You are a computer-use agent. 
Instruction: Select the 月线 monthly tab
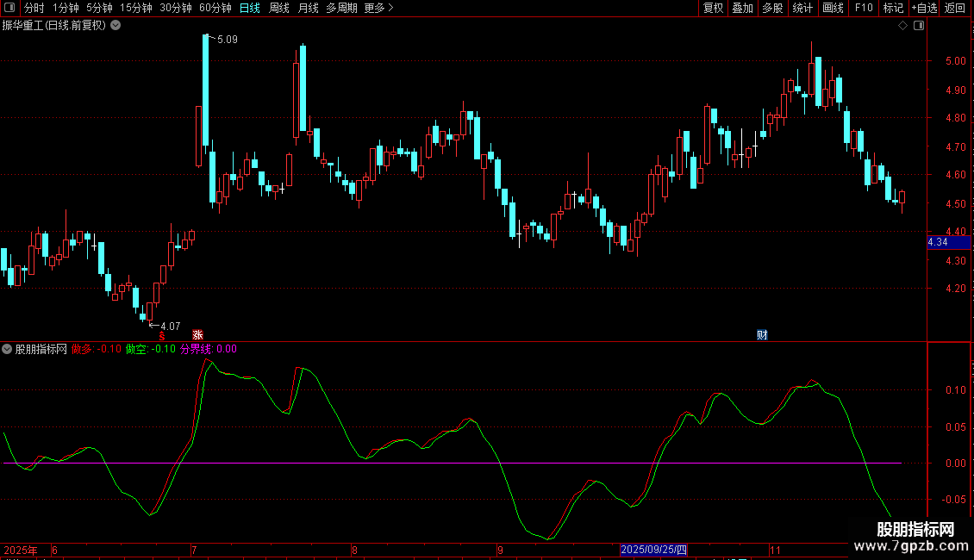(x=308, y=8)
